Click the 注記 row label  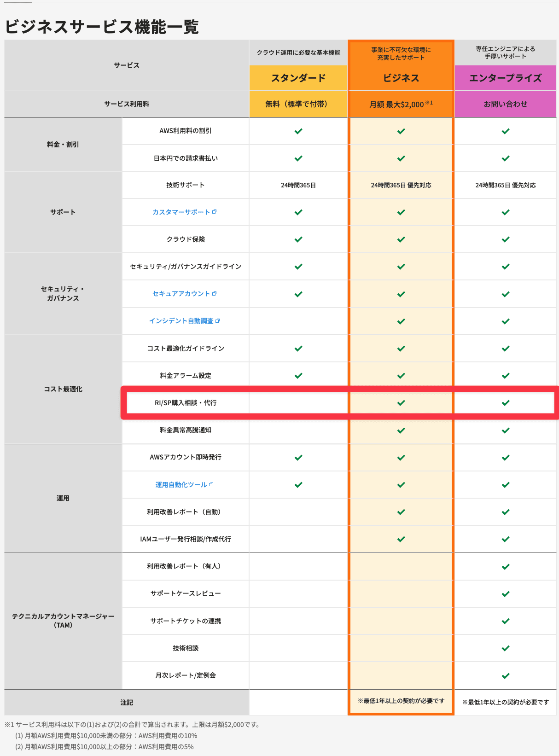tap(127, 703)
